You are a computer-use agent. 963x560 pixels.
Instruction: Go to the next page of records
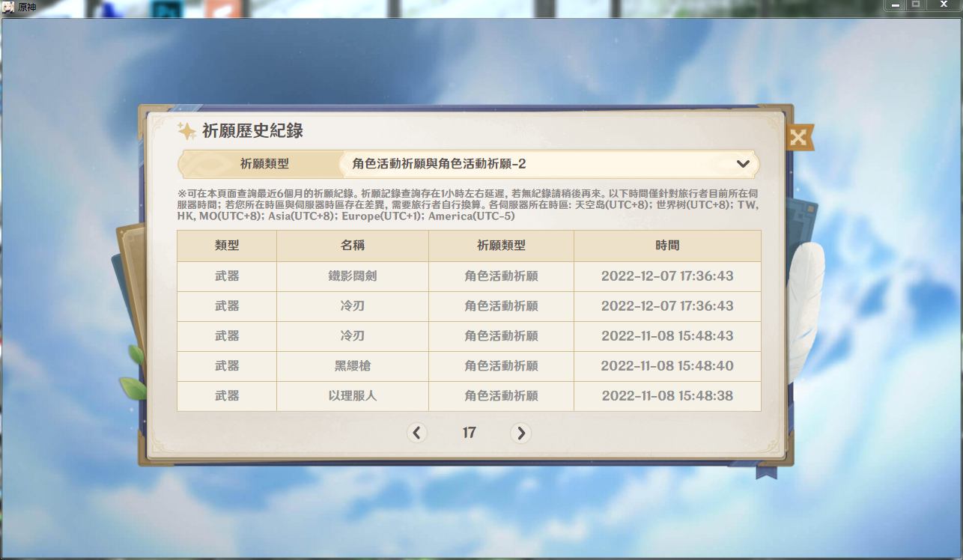pyautogui.click(x=520, y=433)
